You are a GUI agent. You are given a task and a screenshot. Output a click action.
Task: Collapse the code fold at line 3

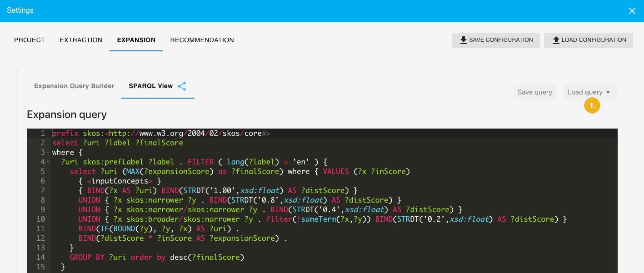[47, 152]
